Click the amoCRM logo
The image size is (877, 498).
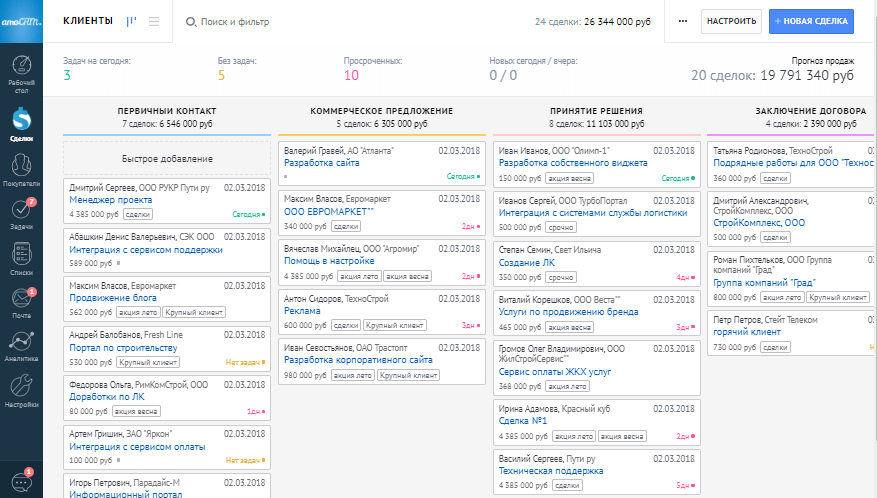pyautogui.click(x=21, y=21)
